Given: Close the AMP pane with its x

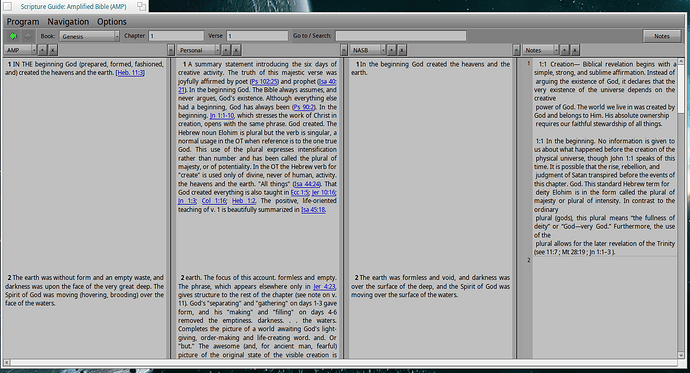Looking at the screenshot, I should pos(53,50).
